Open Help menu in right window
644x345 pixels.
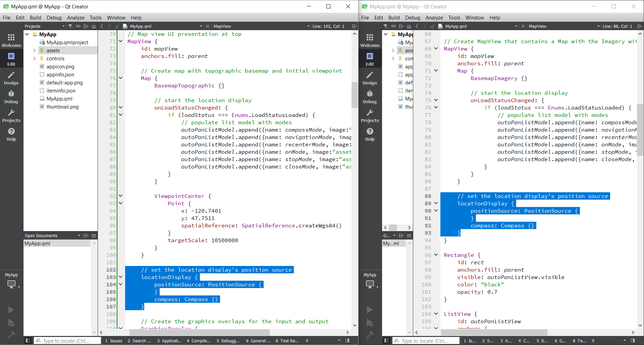(x=495, y=18)
